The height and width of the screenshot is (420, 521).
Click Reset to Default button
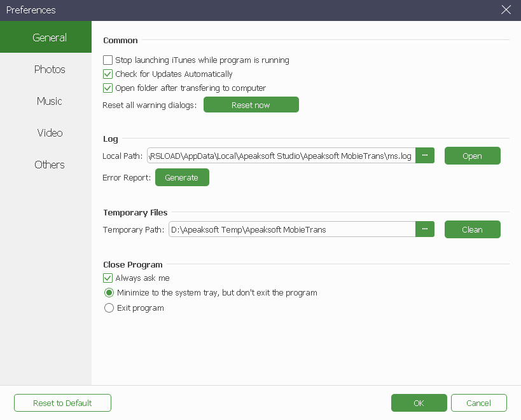(62, 403)
